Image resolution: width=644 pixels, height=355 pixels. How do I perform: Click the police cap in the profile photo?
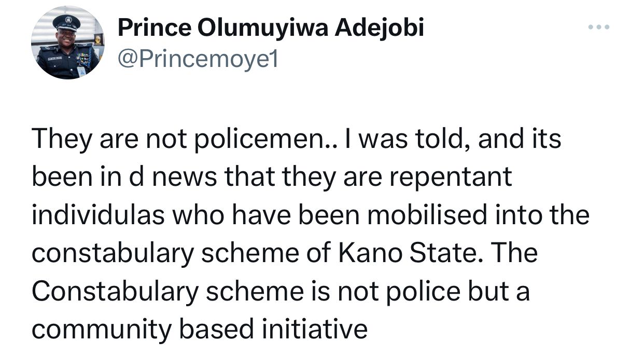pos(67,22)
